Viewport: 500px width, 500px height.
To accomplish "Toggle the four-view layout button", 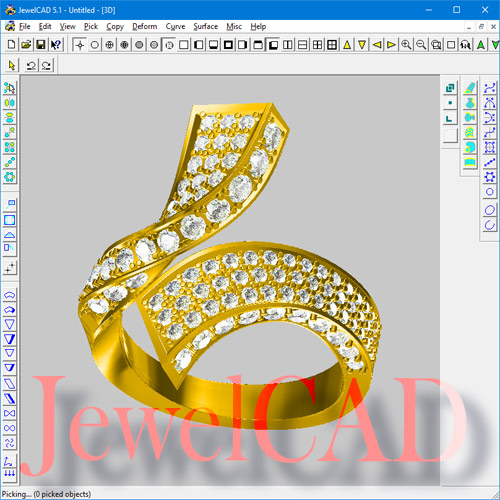I will tap(317, 44).
